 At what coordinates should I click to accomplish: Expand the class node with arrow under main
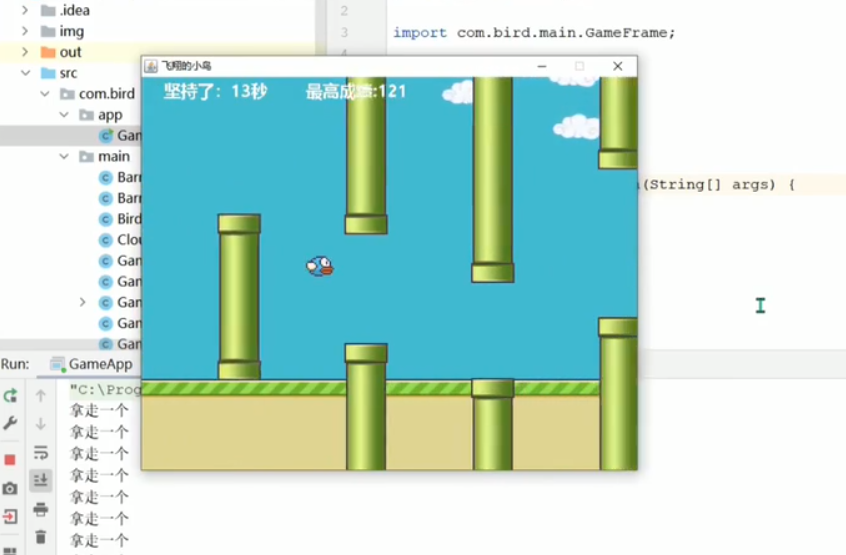[83, 302]
